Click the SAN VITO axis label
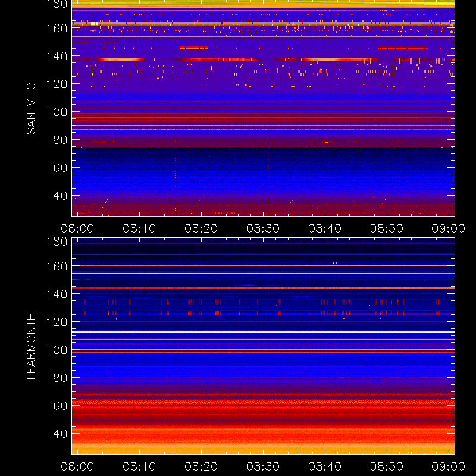This screenshot has width=476, height=476. click(x=31, y=108)
